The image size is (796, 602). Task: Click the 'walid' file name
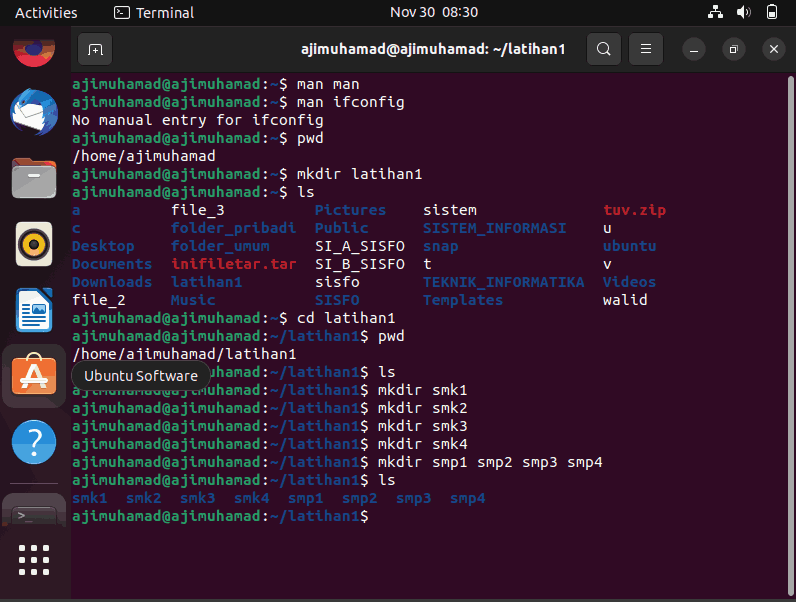625,300
